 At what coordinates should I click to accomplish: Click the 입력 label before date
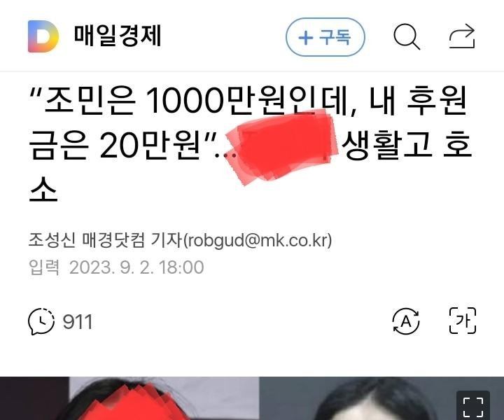(43, 267)
